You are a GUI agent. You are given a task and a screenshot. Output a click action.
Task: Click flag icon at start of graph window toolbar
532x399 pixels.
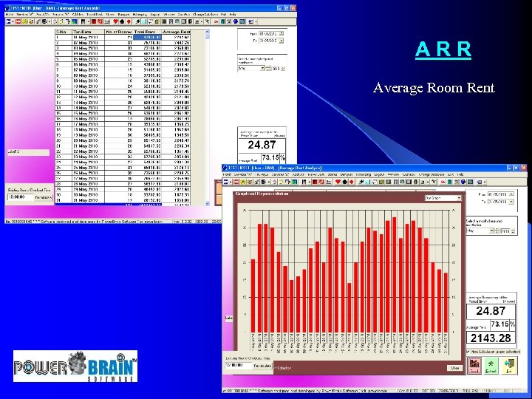(226, 183)
